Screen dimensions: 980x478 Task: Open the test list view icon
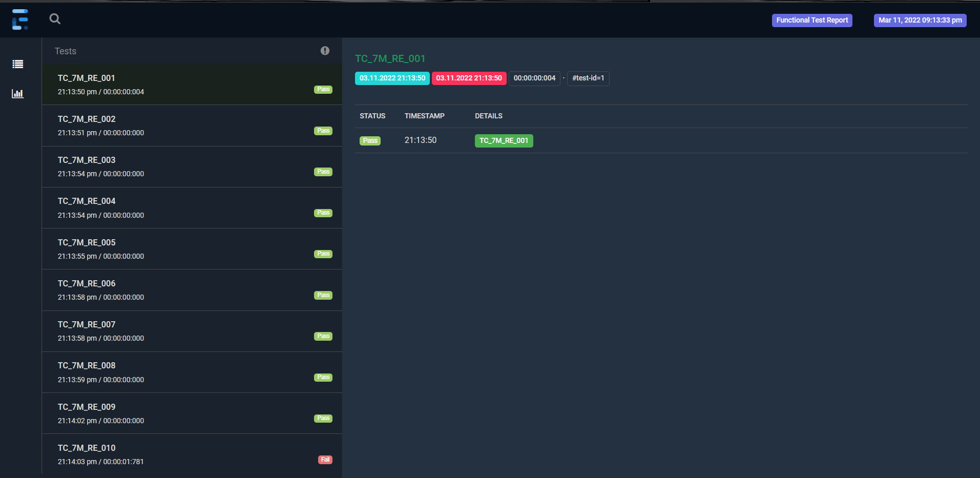click(x=18, y=64)
